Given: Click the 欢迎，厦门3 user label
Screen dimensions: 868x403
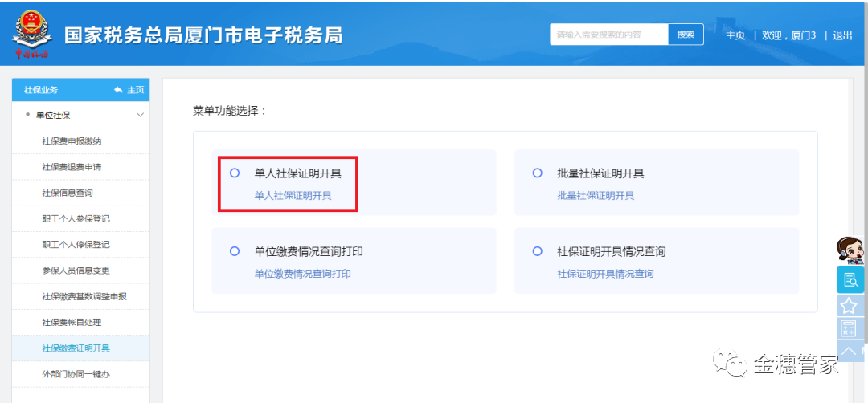Looking at the screenshot, I should click(x=789, y=35).
